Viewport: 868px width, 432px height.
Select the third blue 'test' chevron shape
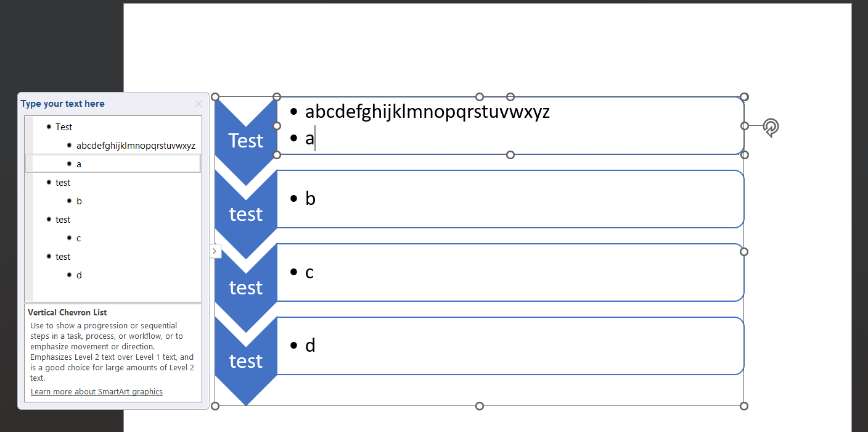(246, 288)
